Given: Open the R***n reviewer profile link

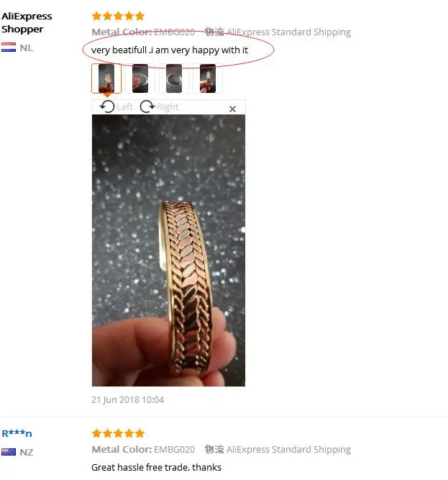Looking at the screenshot, I should coord(17,433).
